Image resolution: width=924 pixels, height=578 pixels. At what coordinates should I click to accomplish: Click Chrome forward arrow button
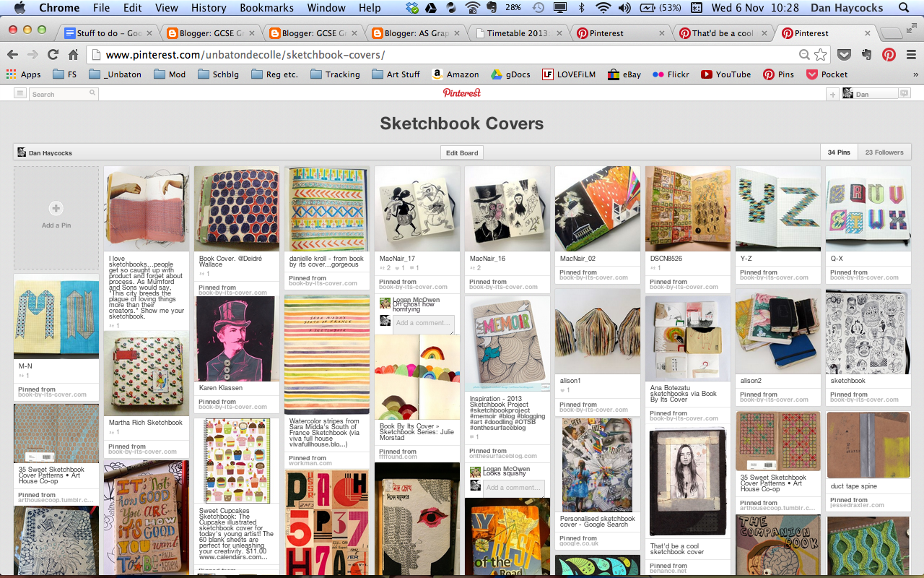click(x=32, y=55)
